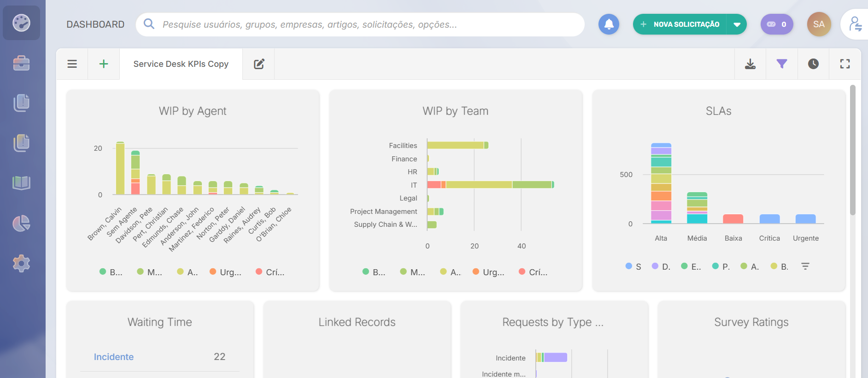Open the settings gear in sidebar
Viewport: 868px width, 378px height.
21,264
